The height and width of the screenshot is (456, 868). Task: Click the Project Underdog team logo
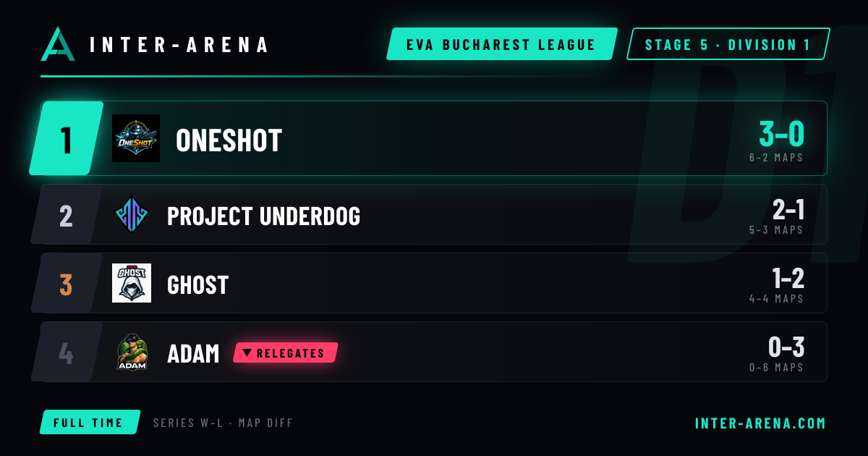click(132, 215)
